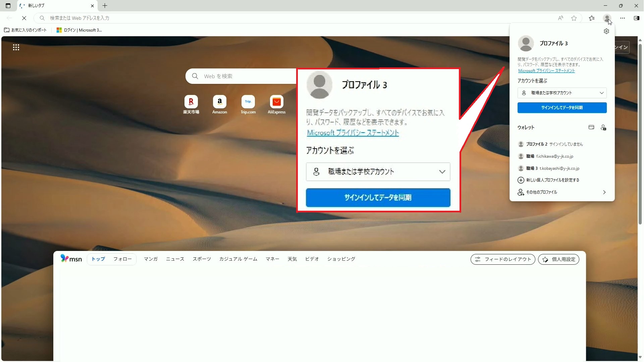The height and width of the screenshot is (362, 644).
Task: Click the wallet card icon in panel
Action: (x=591, y=127)
